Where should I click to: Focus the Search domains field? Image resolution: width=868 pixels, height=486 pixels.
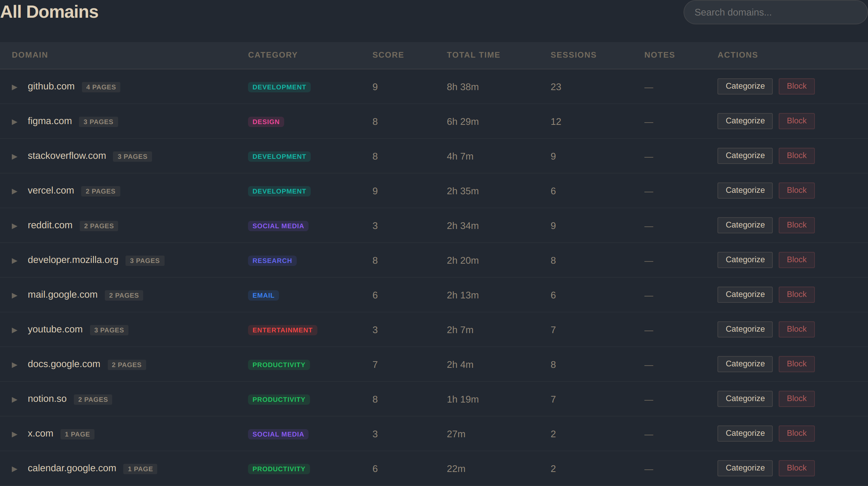tap(775, 12)
